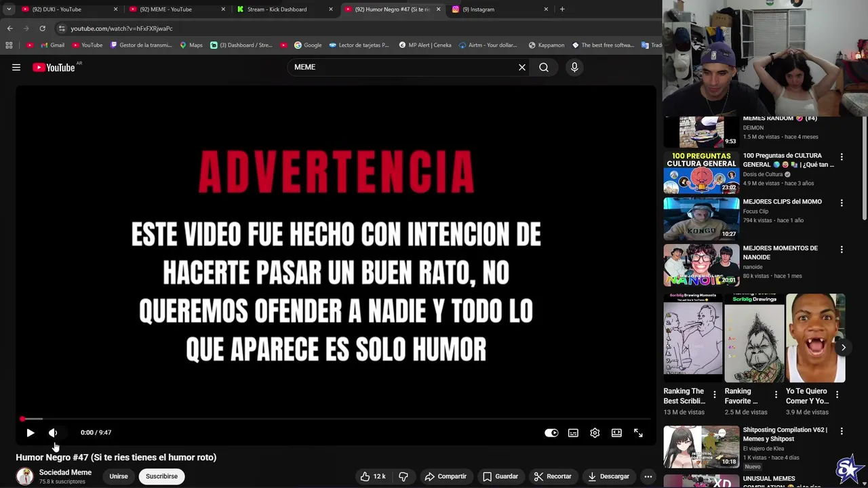Download video with Descargar
This screenshot has height=488, width=868.
[608, 476]
